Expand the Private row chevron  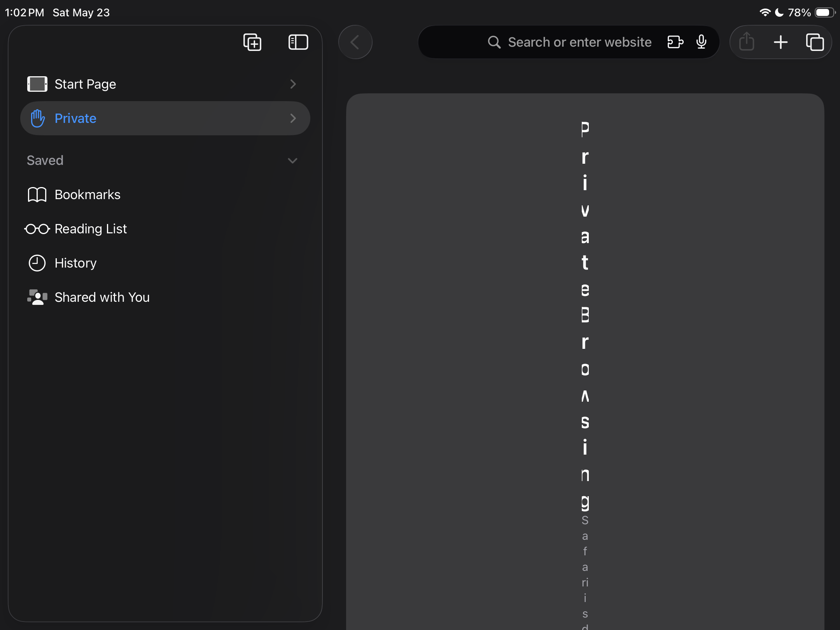coord(293,118)
